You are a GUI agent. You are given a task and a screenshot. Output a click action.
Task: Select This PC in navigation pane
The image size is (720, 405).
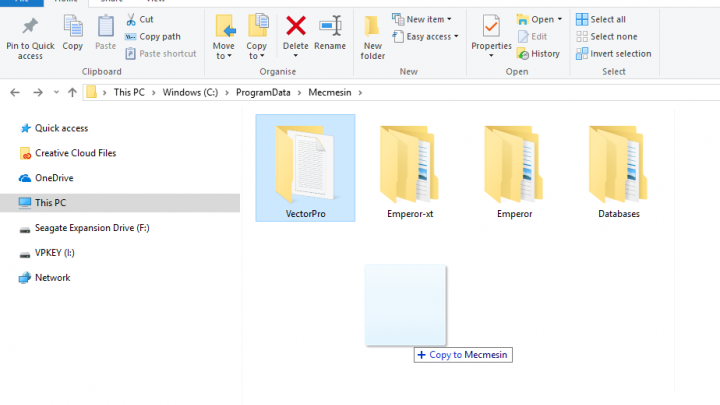click(x=120, y=202)
